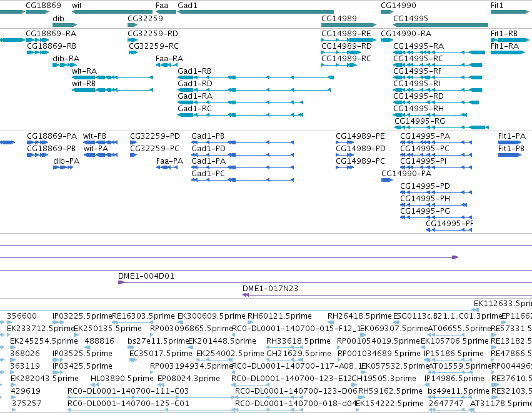Select transcript CG14995-RA

(439, 52)
